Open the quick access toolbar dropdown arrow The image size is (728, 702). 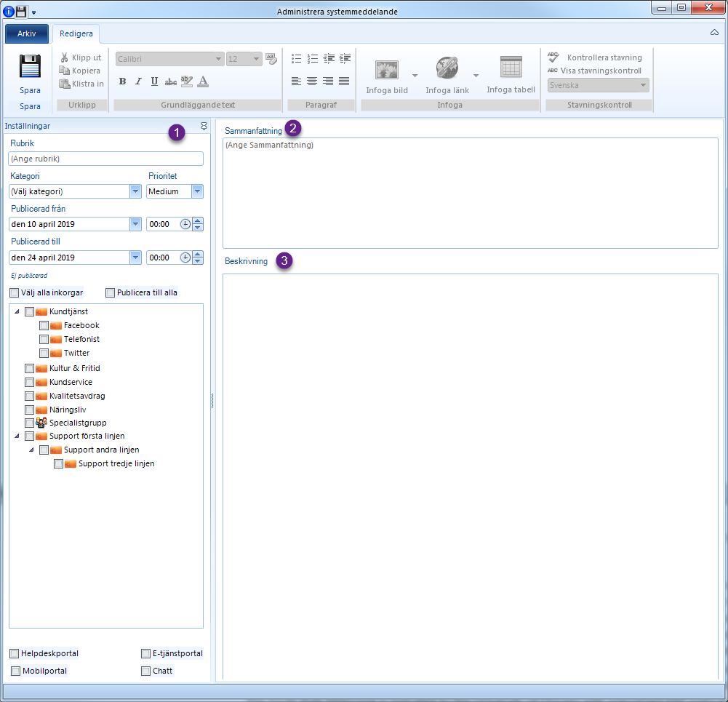tap(33, 12)
